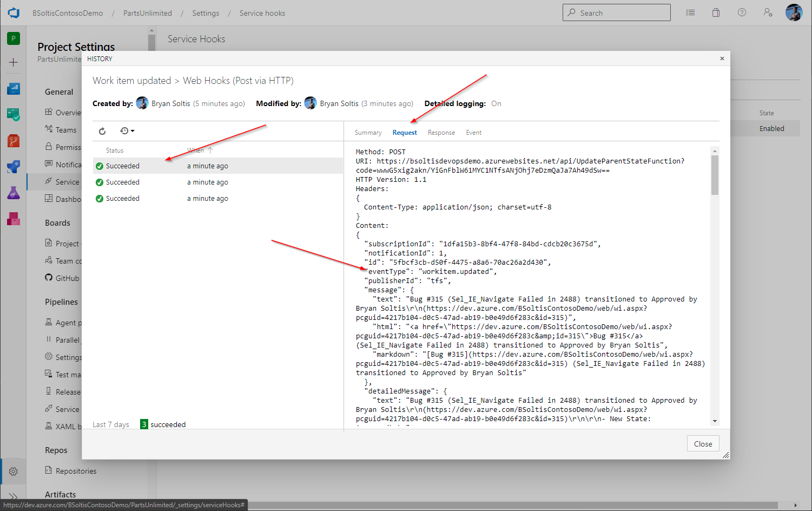
Task: Open Pipelines icon in left sidebar
Action: 14,167
